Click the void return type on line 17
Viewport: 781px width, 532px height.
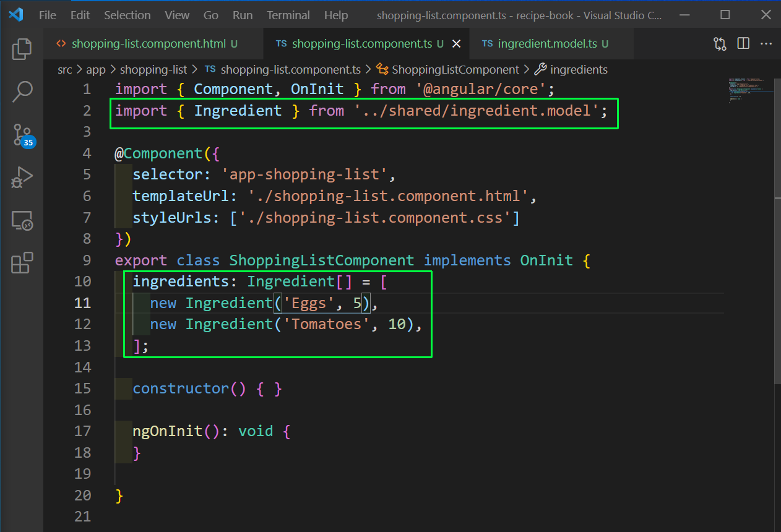click(256, 431)
